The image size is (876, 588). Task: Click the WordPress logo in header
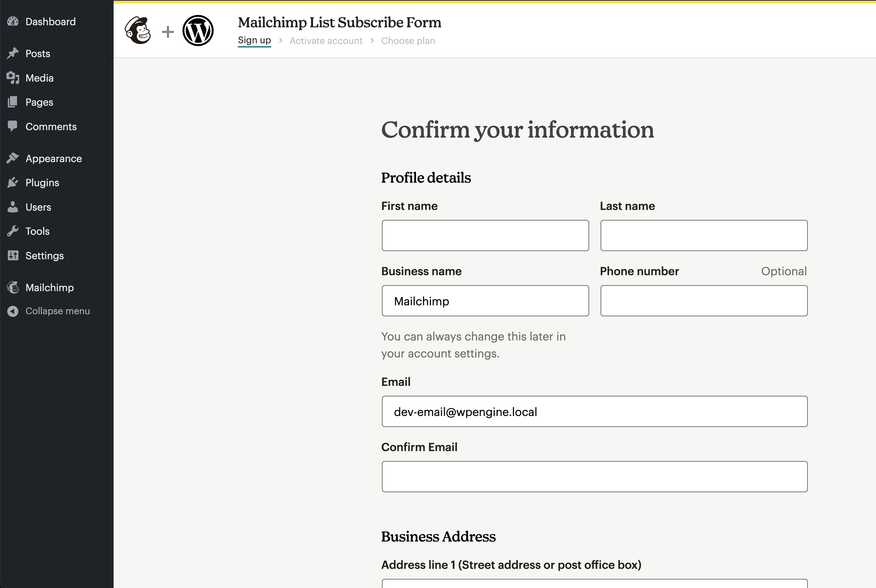click(x=198, y=30)
